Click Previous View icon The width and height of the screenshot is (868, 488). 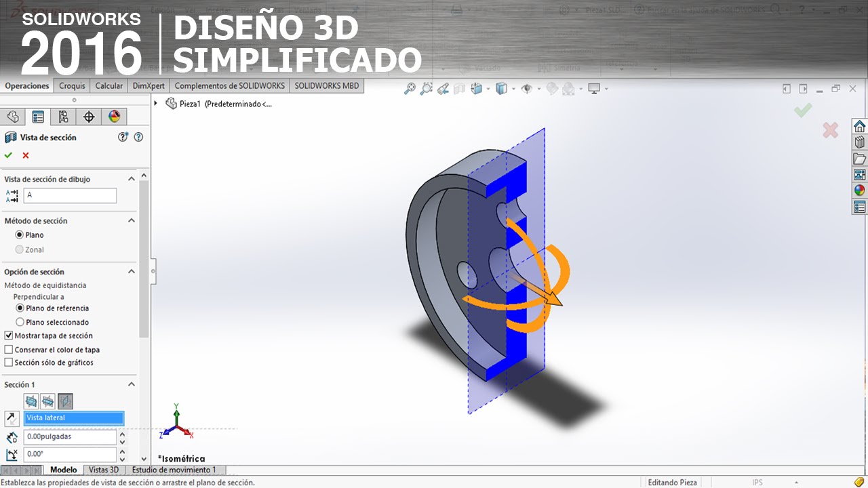pos(443,88)
